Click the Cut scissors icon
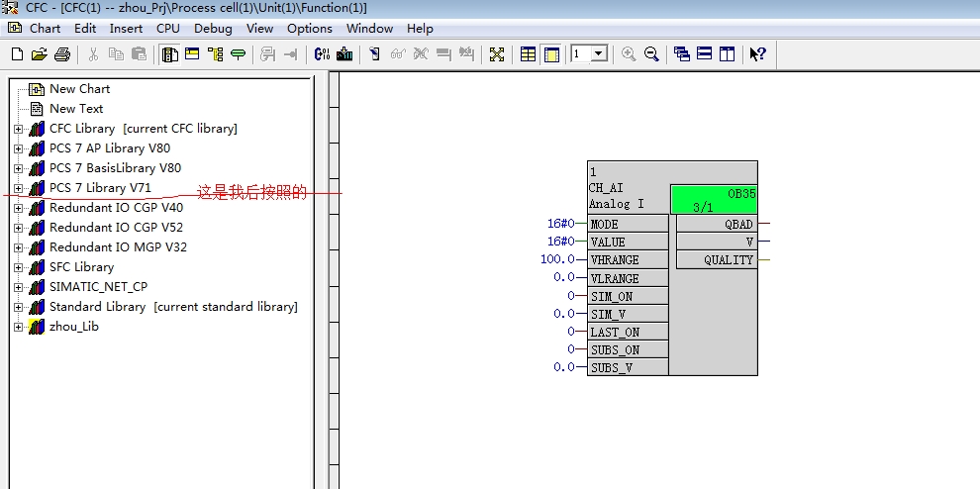This screenshot has height=489, width=980. (x=94, y=54)
